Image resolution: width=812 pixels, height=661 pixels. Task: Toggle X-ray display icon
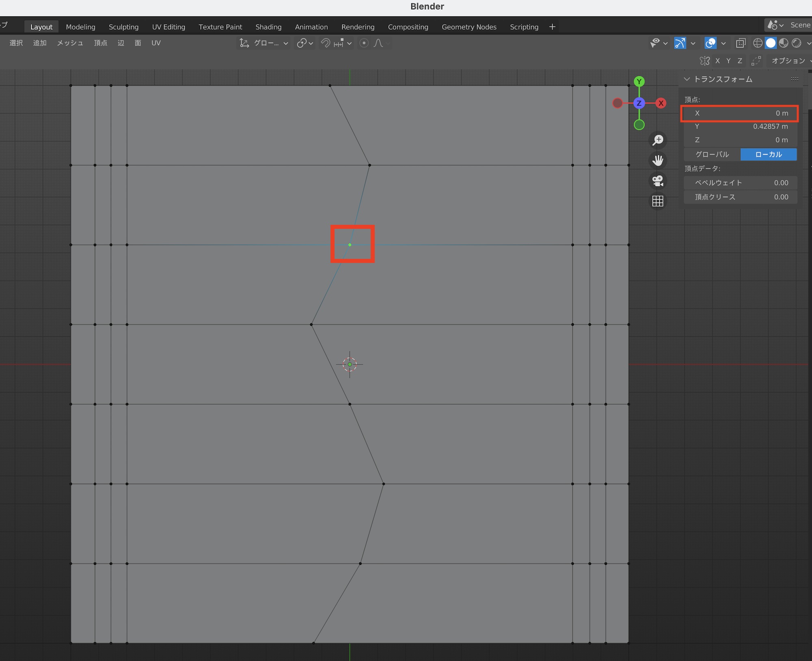[741, 43]
